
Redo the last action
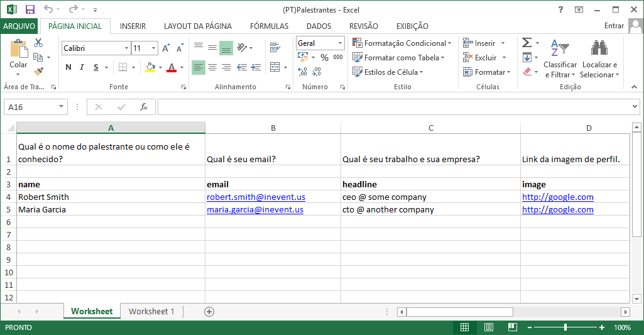click(74, 9)
